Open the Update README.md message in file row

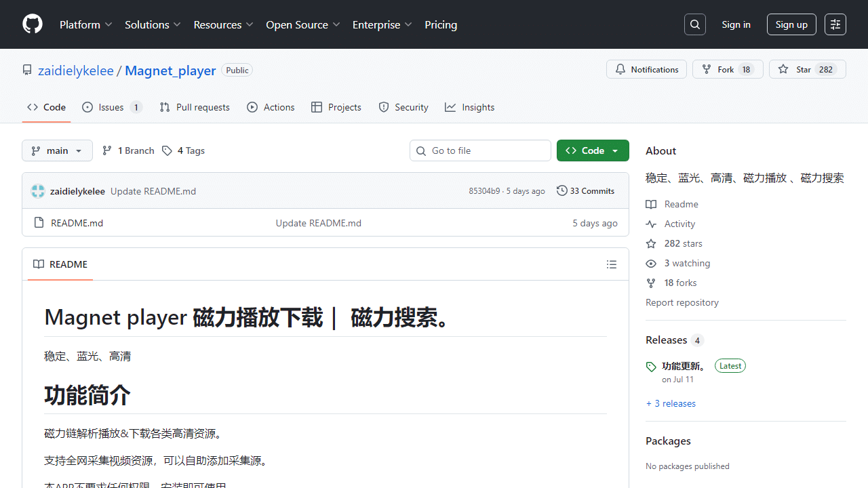(x=319, y=222)
